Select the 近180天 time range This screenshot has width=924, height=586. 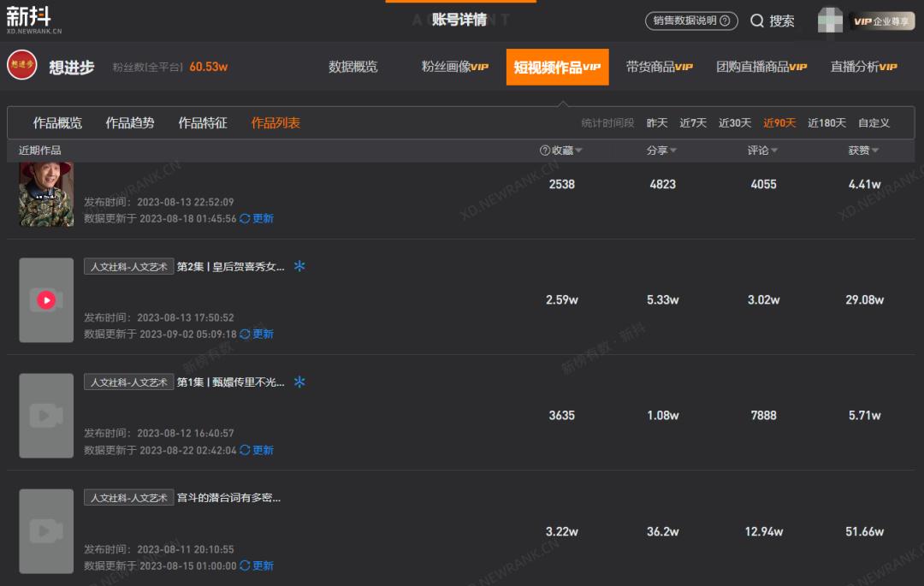(826, 122)
